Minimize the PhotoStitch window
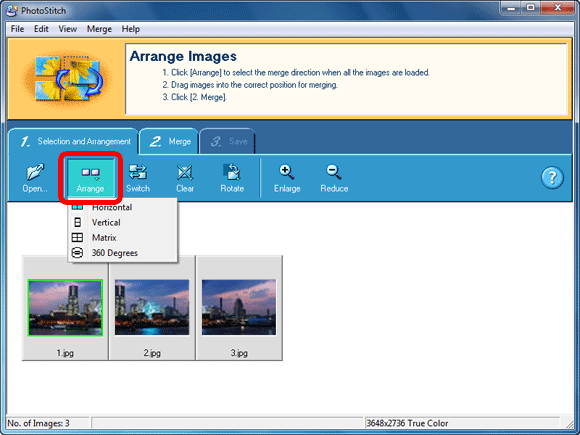Screen dimensions: 580x435 (512, 8)
